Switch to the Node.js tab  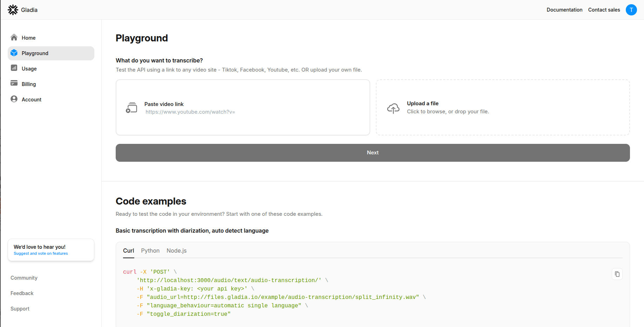tap(176, 251)
